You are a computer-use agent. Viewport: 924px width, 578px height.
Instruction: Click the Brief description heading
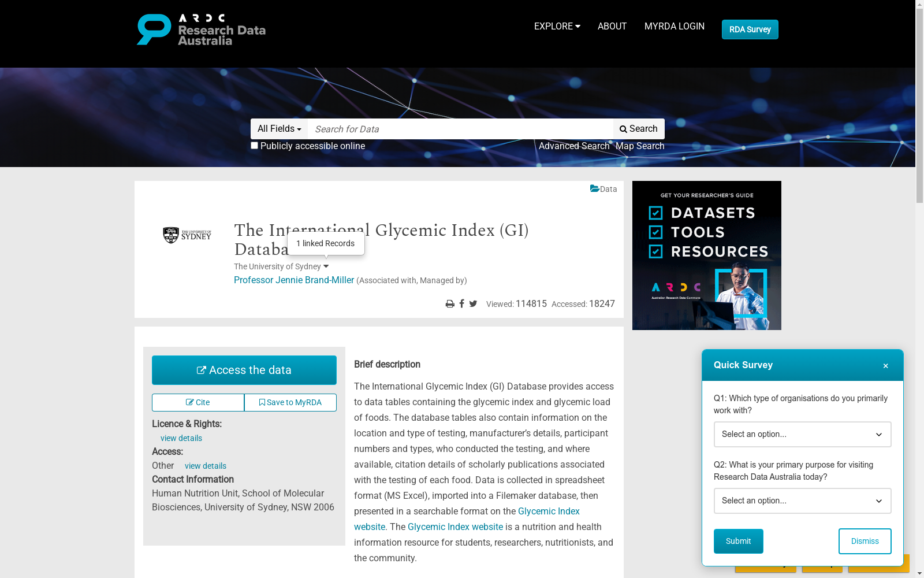[x=387, y=364]
